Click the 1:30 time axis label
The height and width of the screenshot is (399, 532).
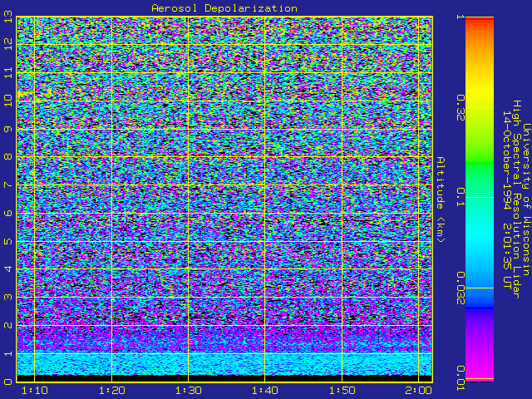pos(189,391)
